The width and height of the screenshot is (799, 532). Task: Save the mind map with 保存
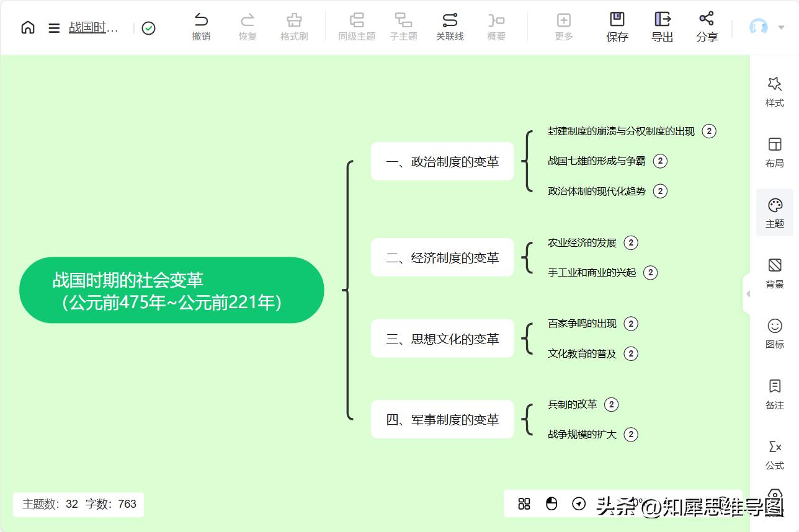(617, 27)
